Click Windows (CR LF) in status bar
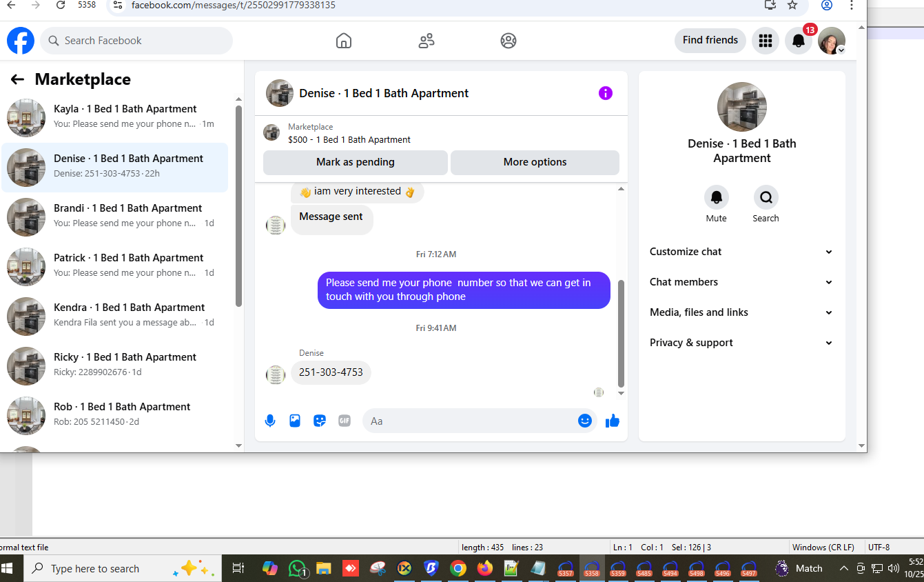924x582 pixels. 823,548
